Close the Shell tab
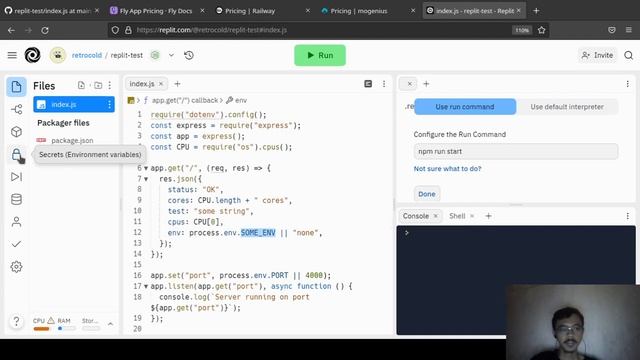The width and height of the screenshot is (640, 360). tap(472, 216)
